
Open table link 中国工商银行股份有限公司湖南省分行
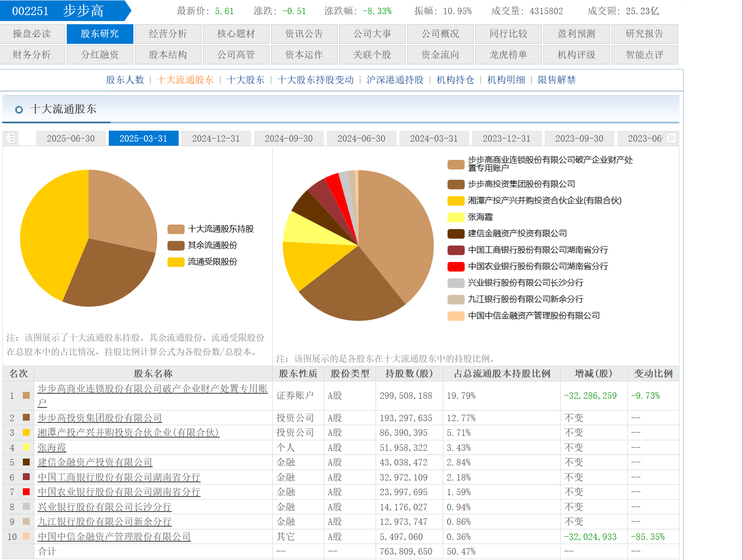(119, 477)
